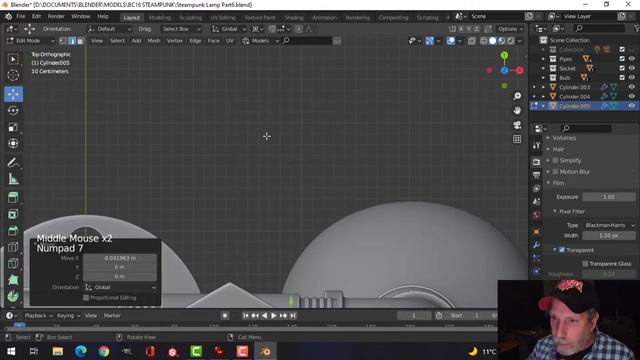
Task: Open the Render menu
Action: [x=56, y=16]
